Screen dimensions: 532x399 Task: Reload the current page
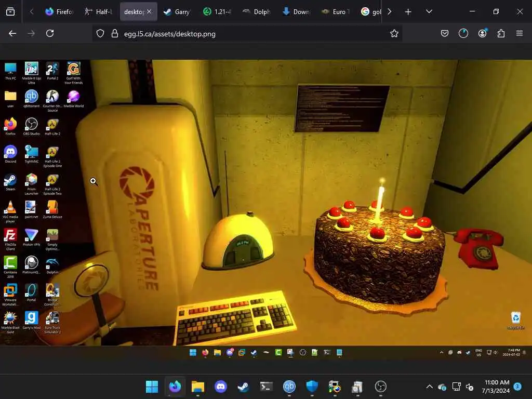[50, 33]
